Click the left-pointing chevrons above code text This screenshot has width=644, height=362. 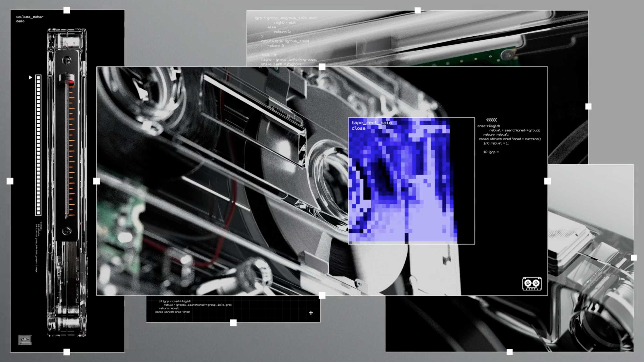pos(491,120)
